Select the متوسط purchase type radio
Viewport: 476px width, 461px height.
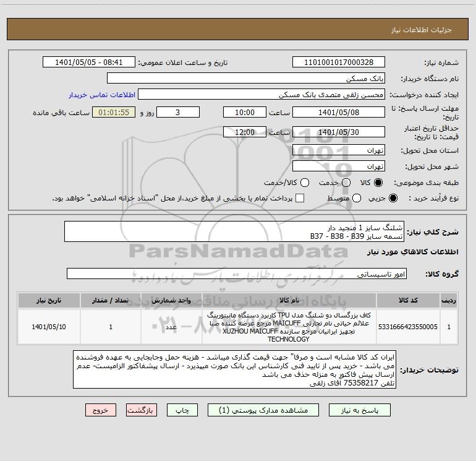(x=357, y=198)
